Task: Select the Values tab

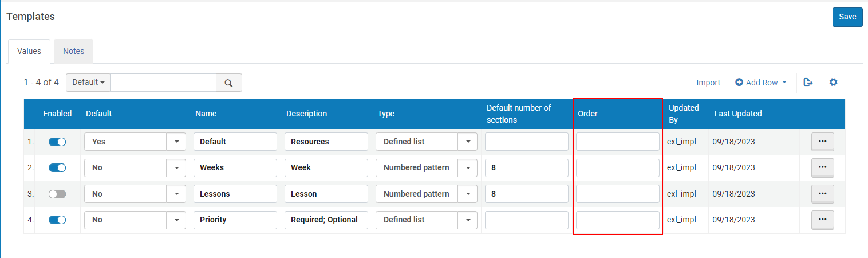Action: pos(29,51)
